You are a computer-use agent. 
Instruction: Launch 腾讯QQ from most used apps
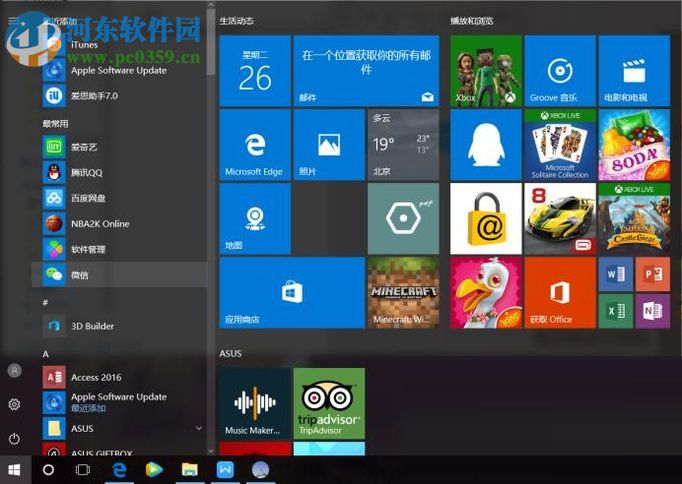[120, 173]
